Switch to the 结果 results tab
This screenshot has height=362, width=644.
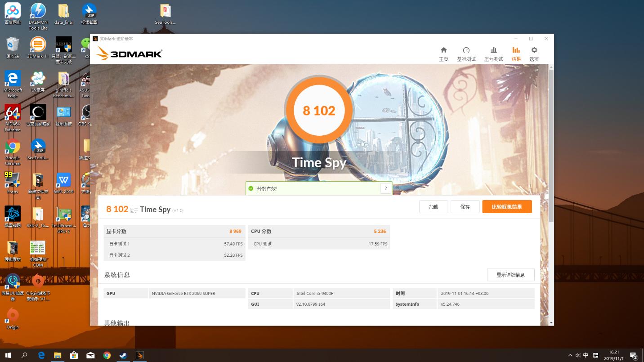click(516, 53)
